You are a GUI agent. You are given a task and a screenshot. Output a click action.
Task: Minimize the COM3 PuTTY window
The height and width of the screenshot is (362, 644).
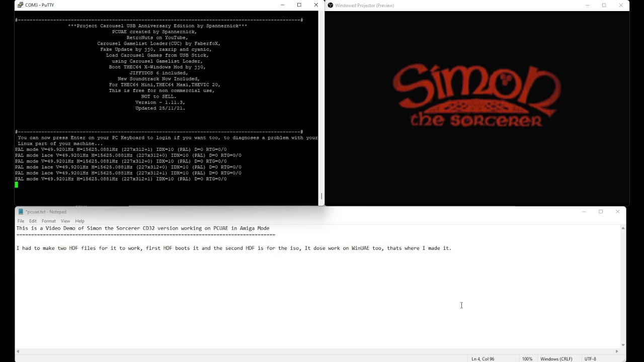[x=282, y=5]
